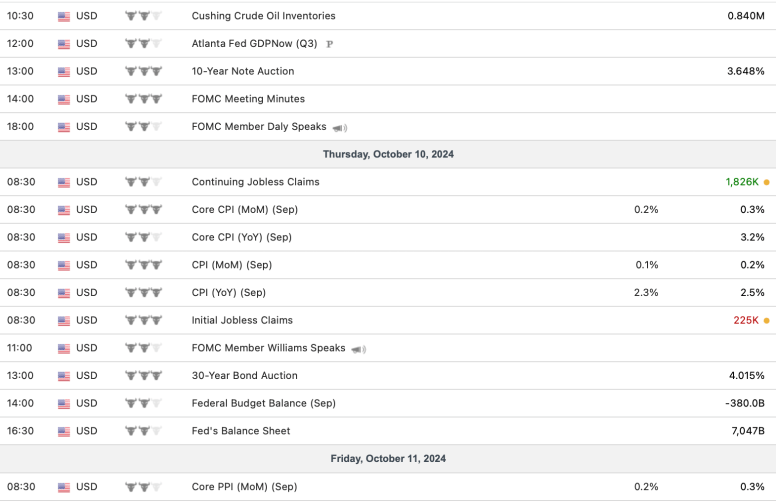The image size is (776, 503).
Task: Open the Atlanta Fed GDPNow (Q3) event
Action: tap(254, 44)
